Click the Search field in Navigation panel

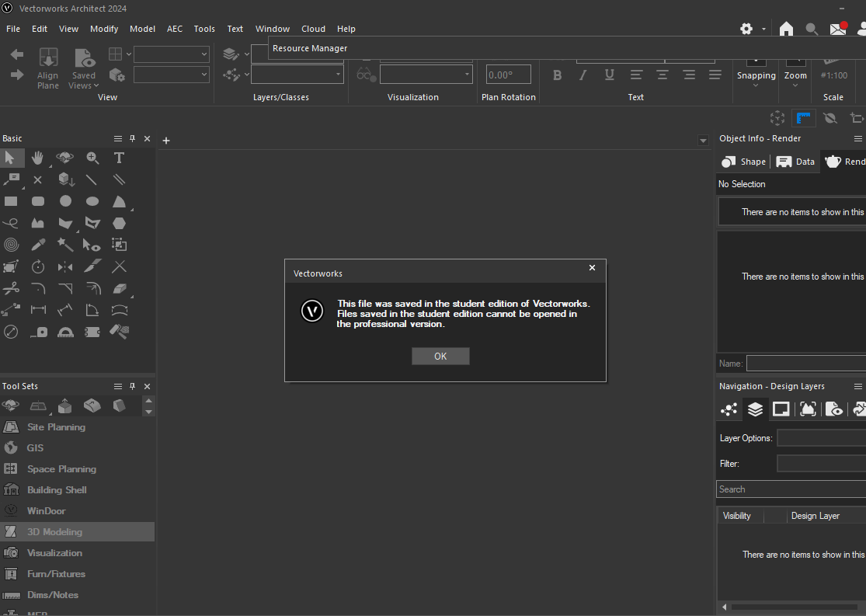coord(790,489)
